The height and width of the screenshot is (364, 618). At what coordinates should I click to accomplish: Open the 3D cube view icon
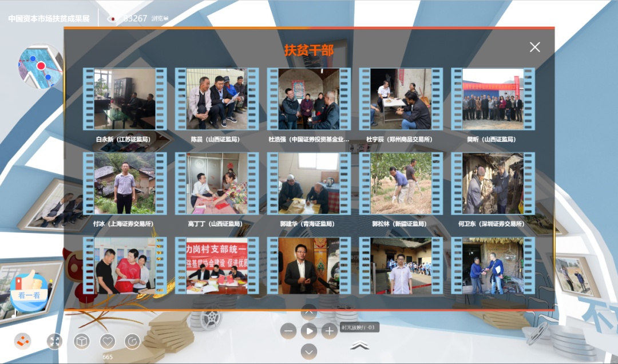tap(82, 341)
